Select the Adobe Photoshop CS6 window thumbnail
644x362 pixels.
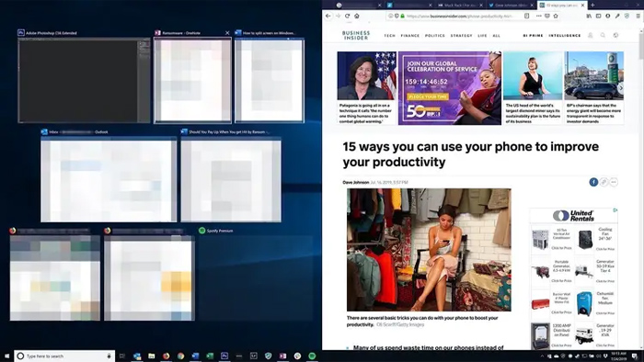click(85, 80)
